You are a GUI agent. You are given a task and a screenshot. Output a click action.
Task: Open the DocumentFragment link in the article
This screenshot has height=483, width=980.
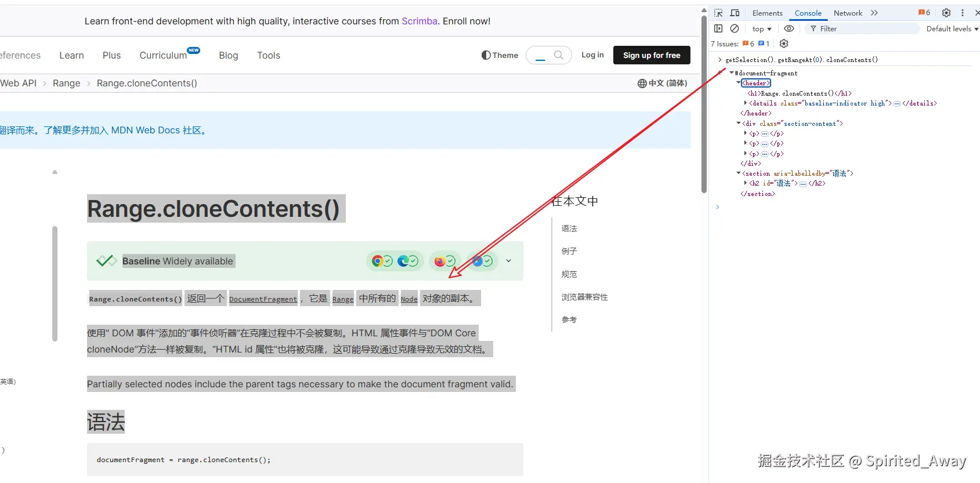tap(263, 299)
